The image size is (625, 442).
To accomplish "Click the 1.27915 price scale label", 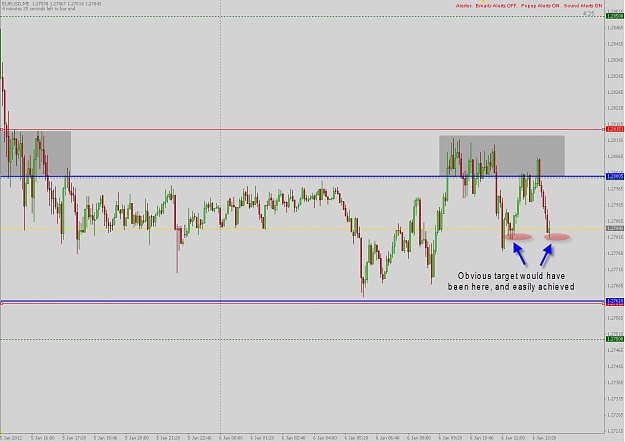I will pyautogui.click(x=615, y=205).
